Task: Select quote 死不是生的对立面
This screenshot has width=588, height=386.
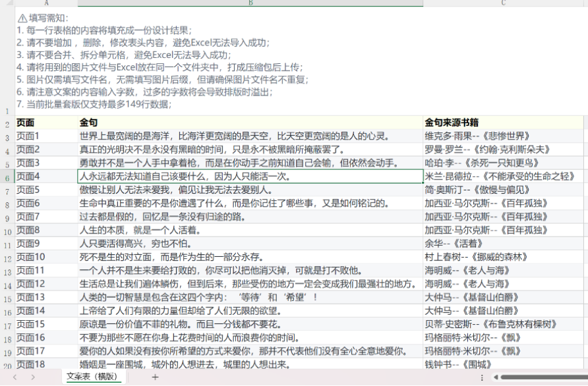Action: click(250, 258)
